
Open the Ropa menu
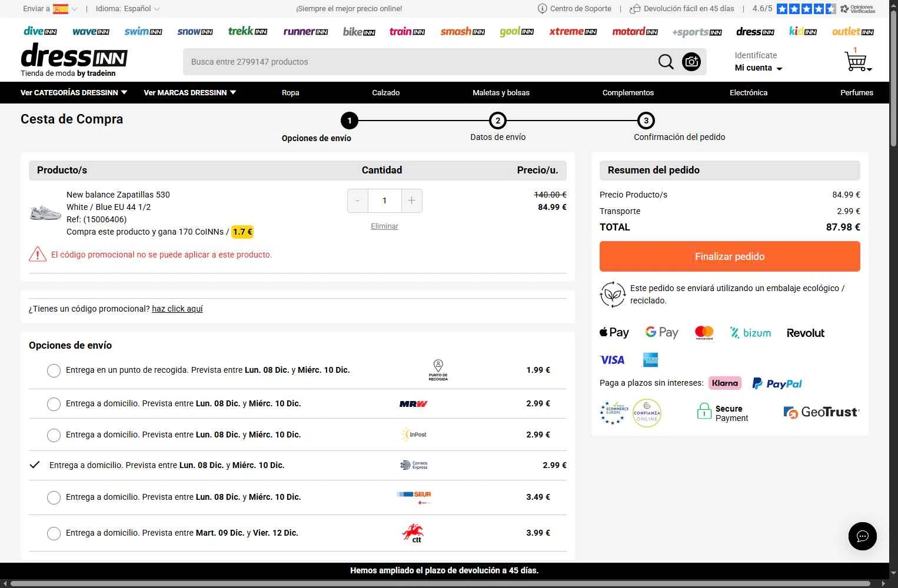(x=291, y=93)
